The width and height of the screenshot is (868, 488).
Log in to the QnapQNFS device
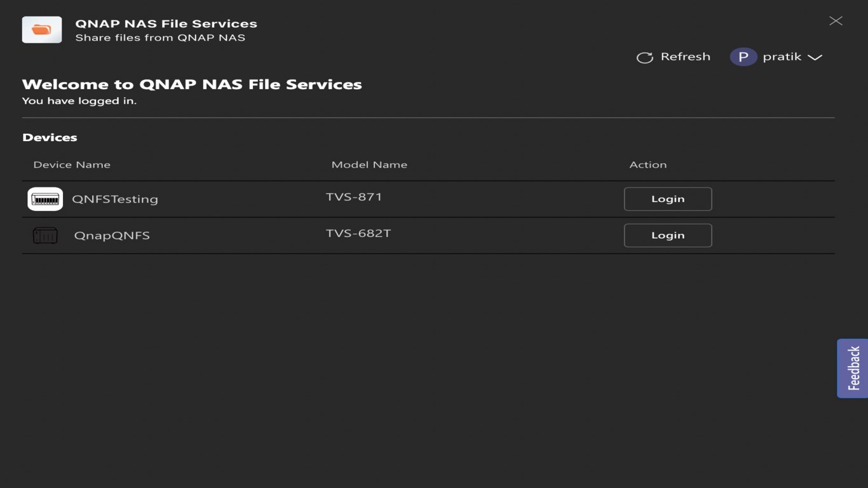point(667,235)
